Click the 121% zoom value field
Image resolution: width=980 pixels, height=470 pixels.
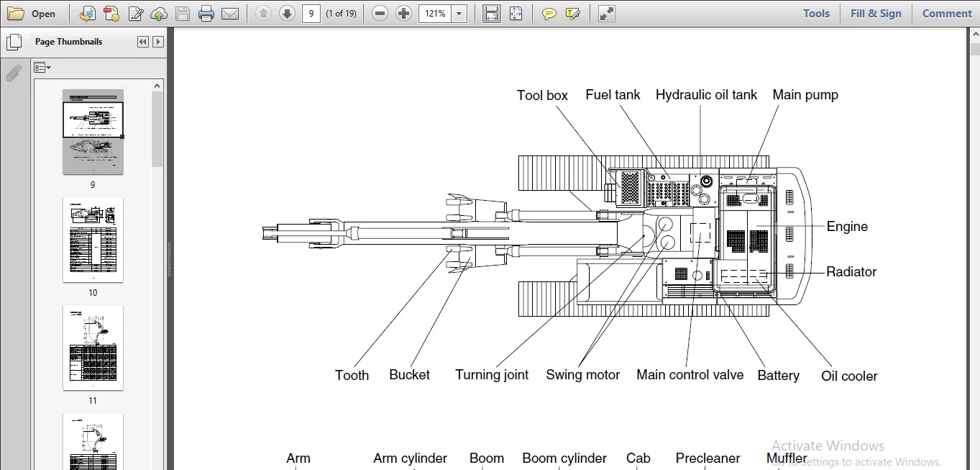(434, 13)
